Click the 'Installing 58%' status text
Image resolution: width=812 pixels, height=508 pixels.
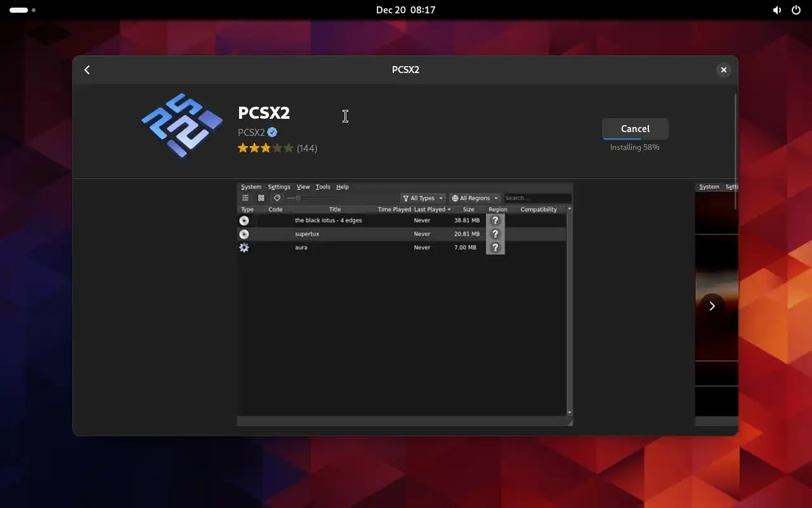(x=635, y=147)
